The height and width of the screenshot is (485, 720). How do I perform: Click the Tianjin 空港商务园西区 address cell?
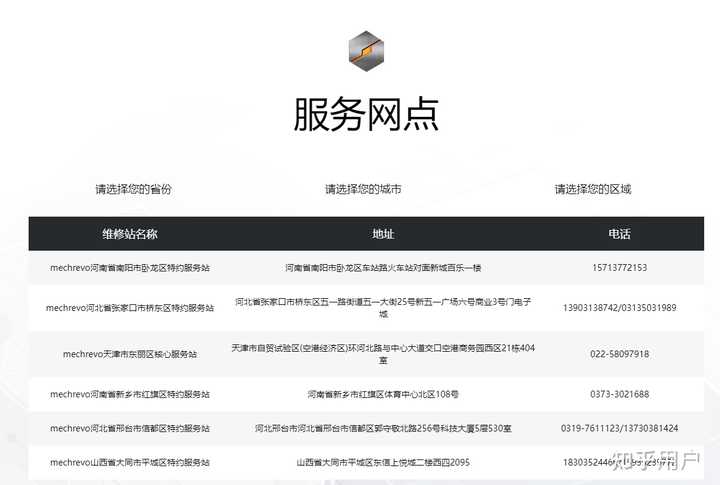[x=383, y=354]
